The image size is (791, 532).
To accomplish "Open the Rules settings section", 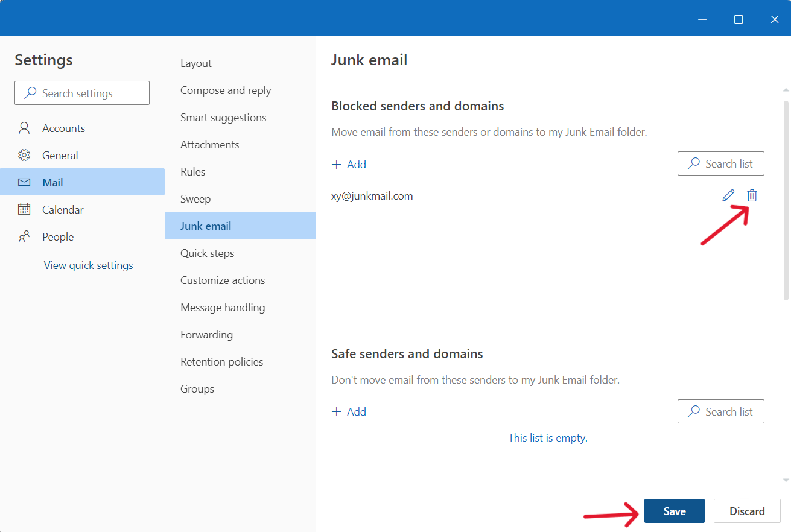I will coord(192,171).
